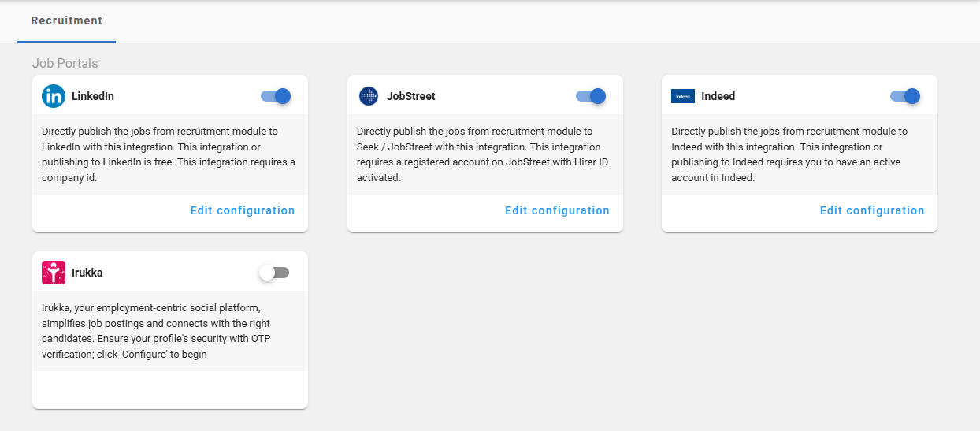Screen dimensions: 980x431
Task: Open the Recruitment tab
Action: click(67, 20)
